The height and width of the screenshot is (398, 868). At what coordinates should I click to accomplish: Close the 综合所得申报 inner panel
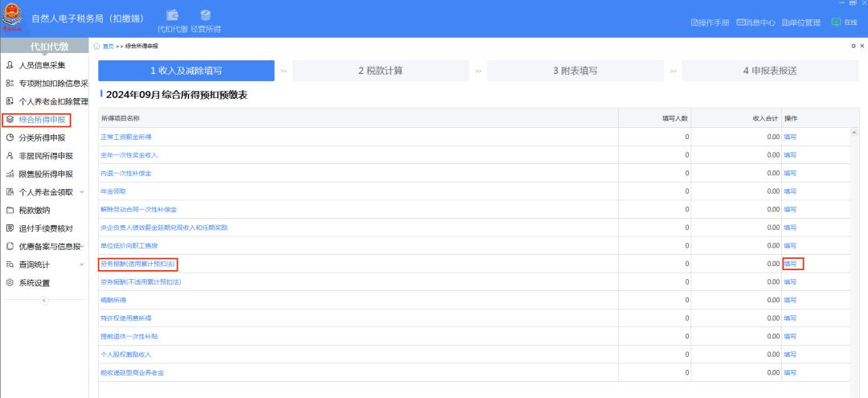[x=862, y=47]
